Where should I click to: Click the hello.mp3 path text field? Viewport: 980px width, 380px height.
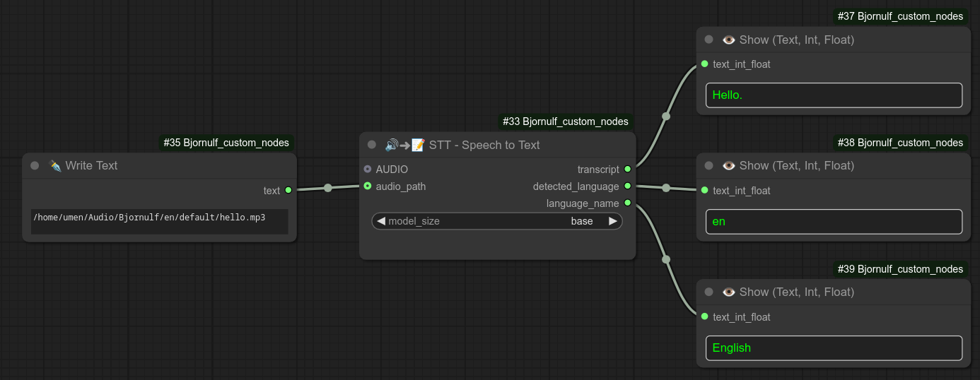pyautogui.click(x=159, y=221)
